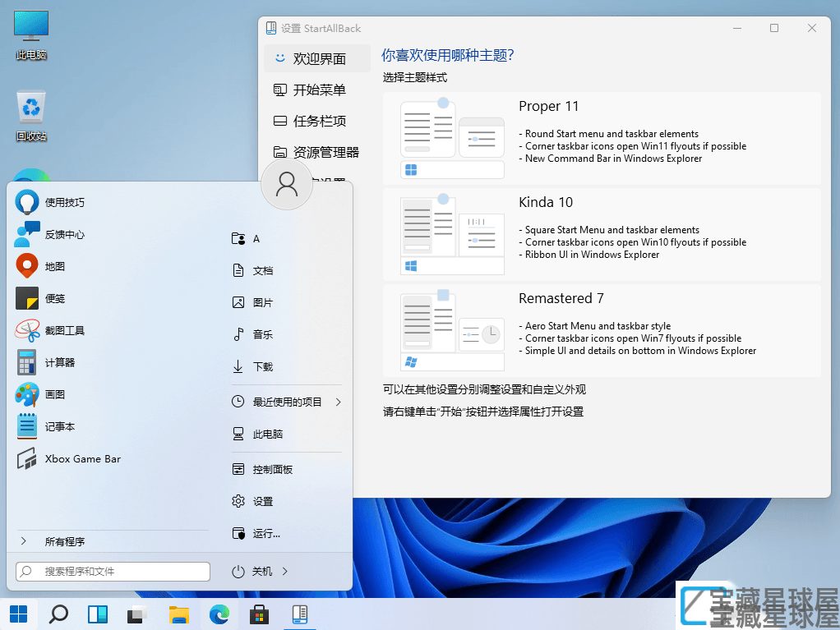This screenshot has height=630, width=840.
Task: Close the StartAllBack settings window
Action: tap(811, 28)
